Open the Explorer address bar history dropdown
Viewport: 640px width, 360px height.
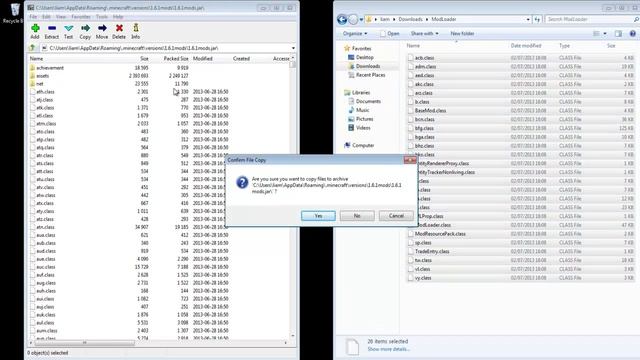528,19
